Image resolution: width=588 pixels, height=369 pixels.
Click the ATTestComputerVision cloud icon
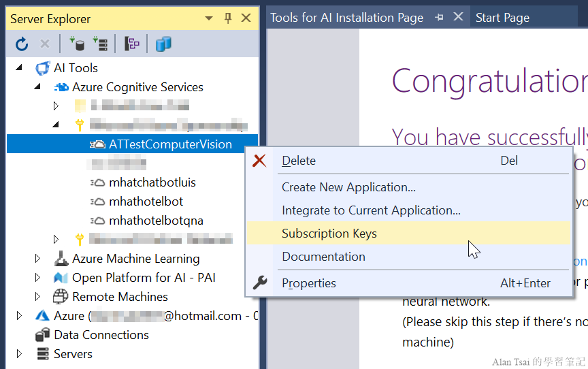pos(97,144)
